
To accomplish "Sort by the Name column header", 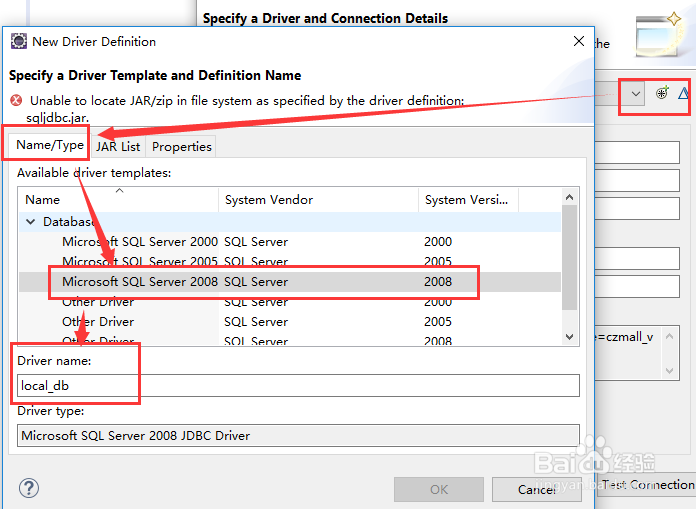I will pos(118,200).
